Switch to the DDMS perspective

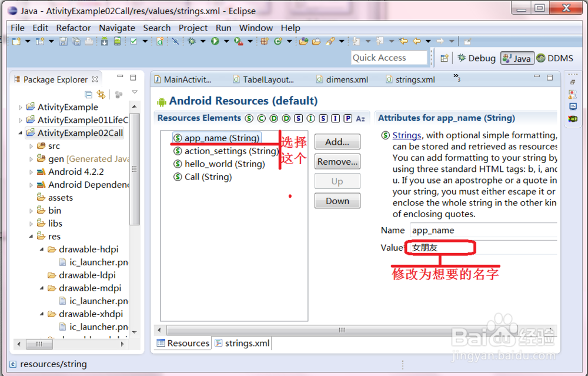point(555,58)
